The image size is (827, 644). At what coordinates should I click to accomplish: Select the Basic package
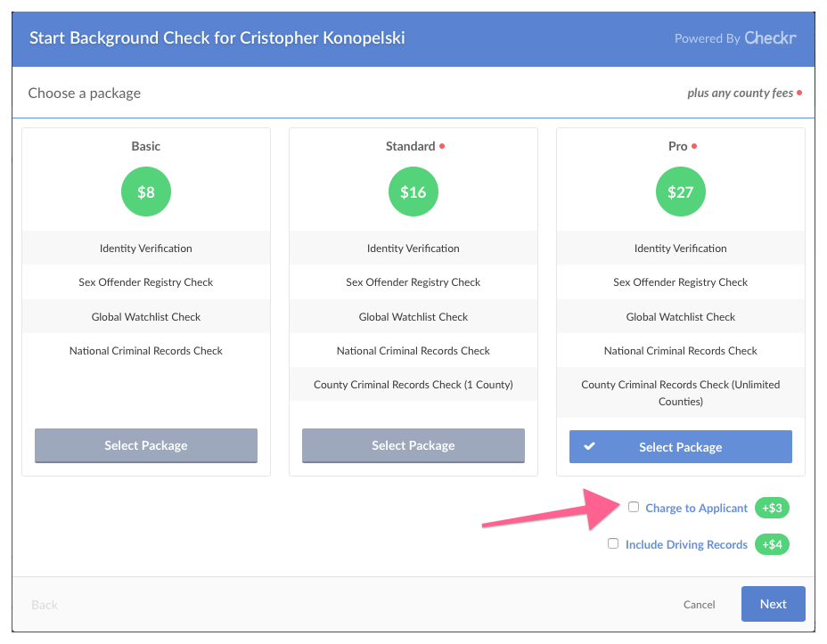(146, 445)
